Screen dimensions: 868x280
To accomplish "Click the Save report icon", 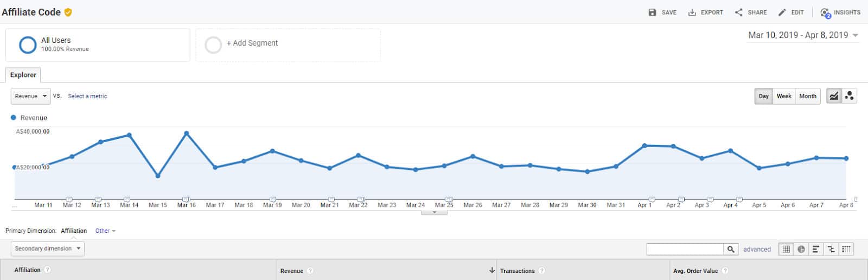I will pos(652,12).
